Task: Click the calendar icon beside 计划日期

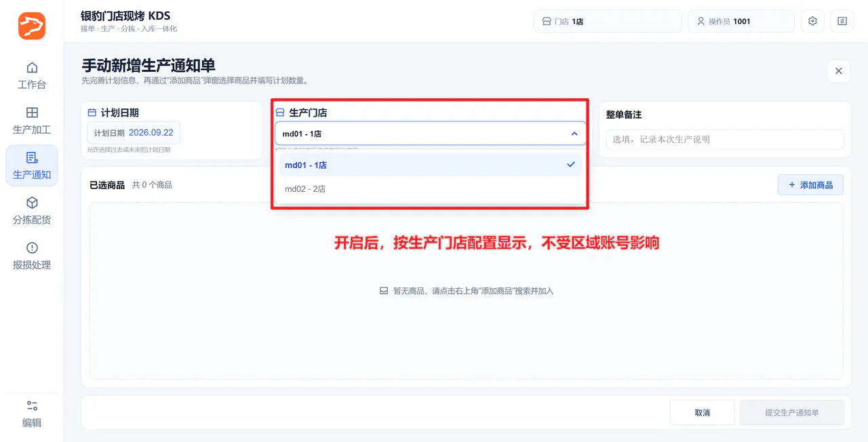Action: pos(92,113)
